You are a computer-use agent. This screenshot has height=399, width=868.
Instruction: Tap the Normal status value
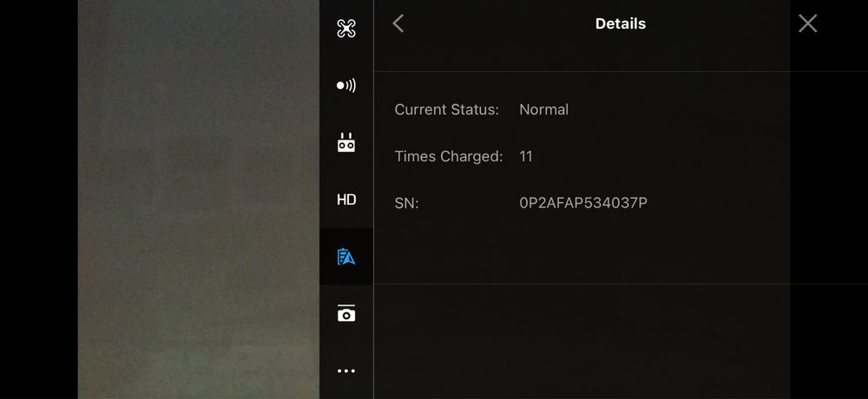point(543,109)
